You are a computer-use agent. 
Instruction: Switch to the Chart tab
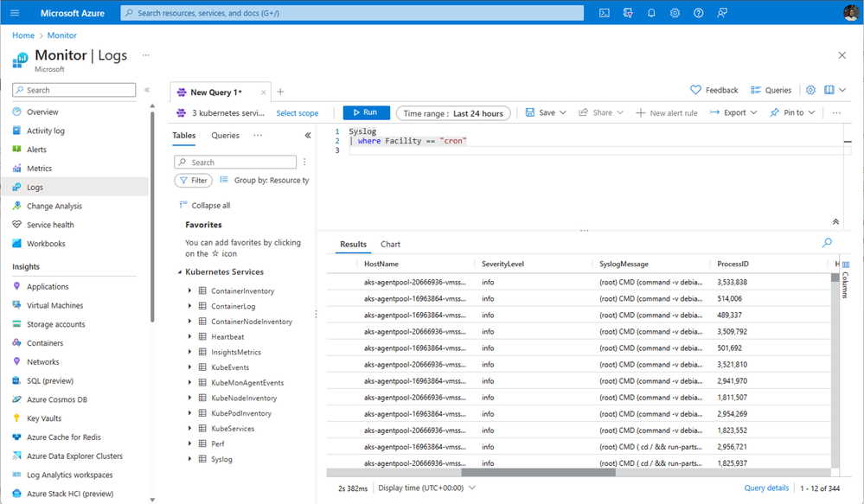(390, 244)
